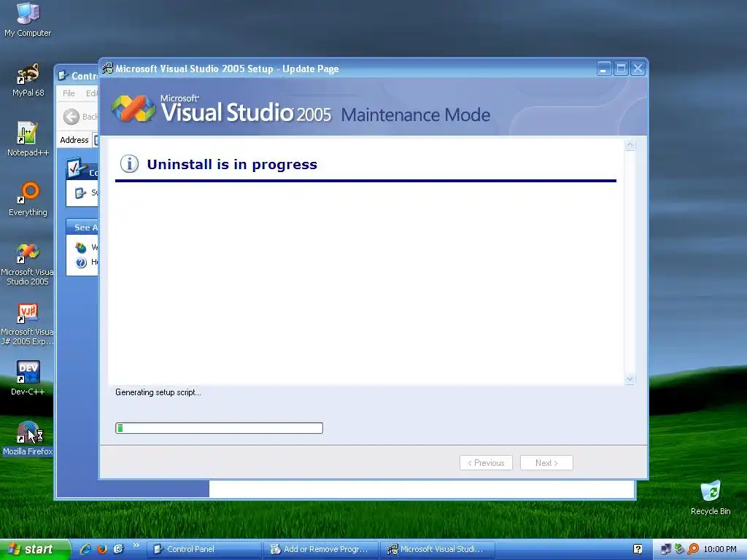Click the uninstall progress bar
Viewport: 747px width, 560px height.
219,428
